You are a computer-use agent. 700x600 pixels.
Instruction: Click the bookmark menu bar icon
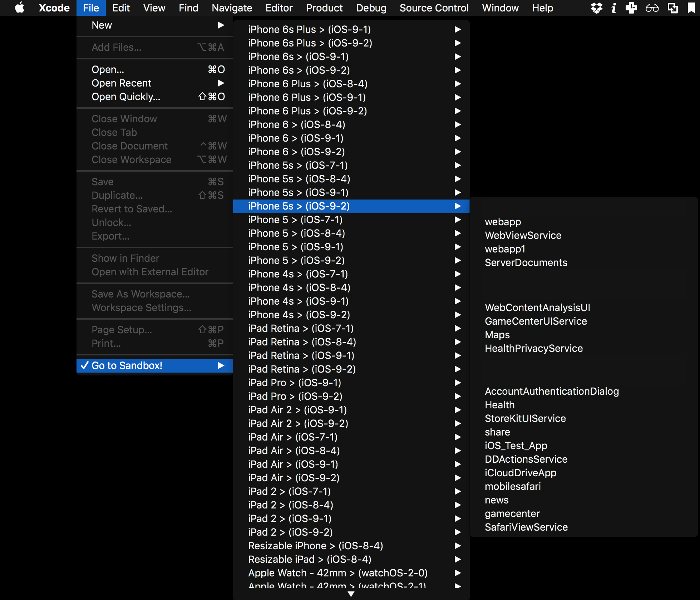(x=691, y=8)
